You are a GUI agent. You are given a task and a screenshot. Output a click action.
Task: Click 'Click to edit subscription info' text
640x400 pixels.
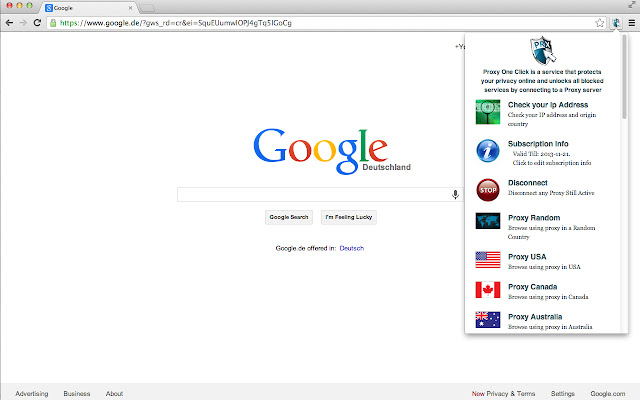pyautogui.click(x=552, y=163)
